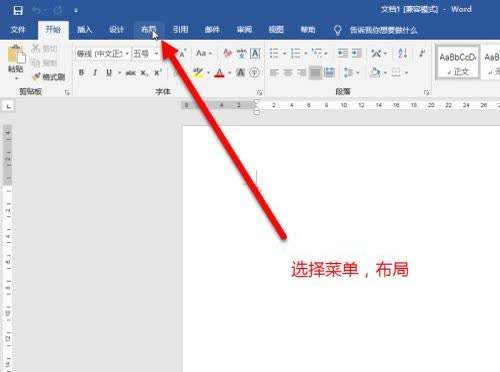Switch to the 开始 ribbon tab
This screenshot has width=500, height=372.
click(53, 29)
